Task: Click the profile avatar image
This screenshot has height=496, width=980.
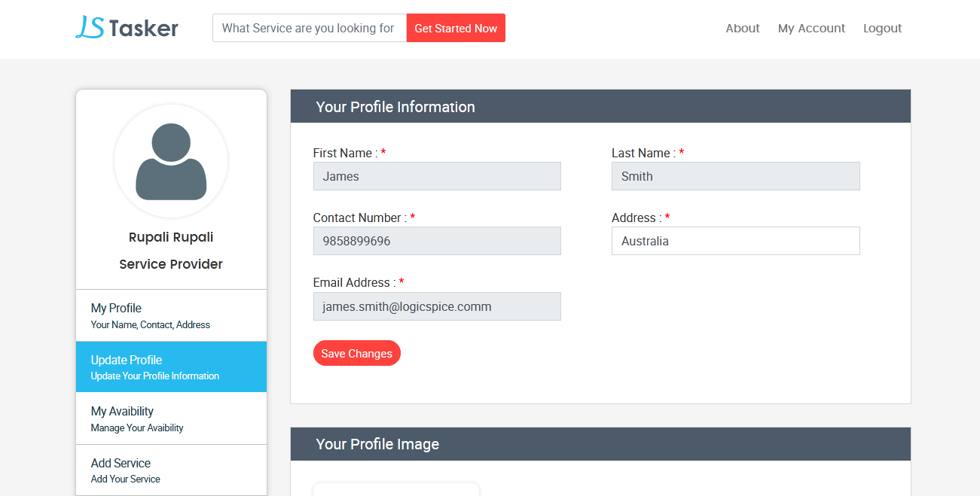Action: point(171,161)
